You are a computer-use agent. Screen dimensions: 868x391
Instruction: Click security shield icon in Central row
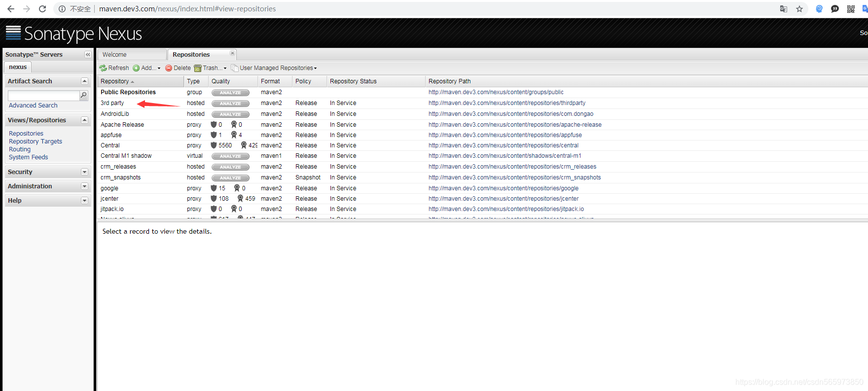click(214, 145)
